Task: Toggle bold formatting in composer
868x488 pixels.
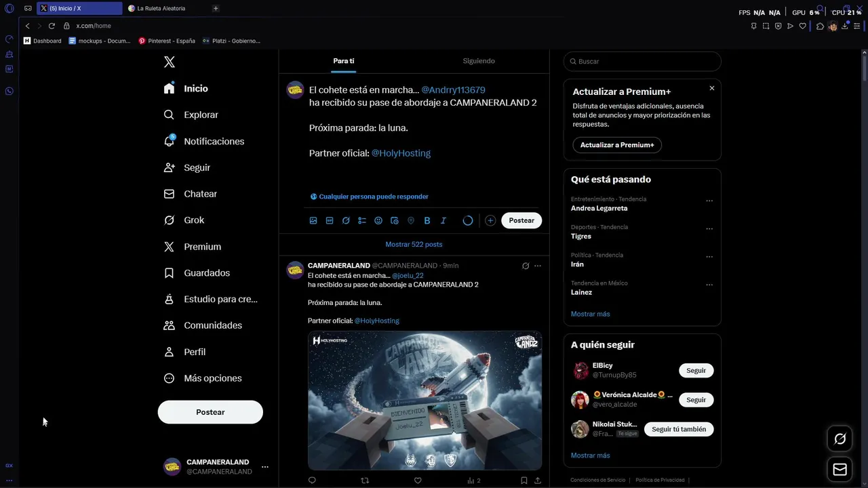Action: (427, 221)
